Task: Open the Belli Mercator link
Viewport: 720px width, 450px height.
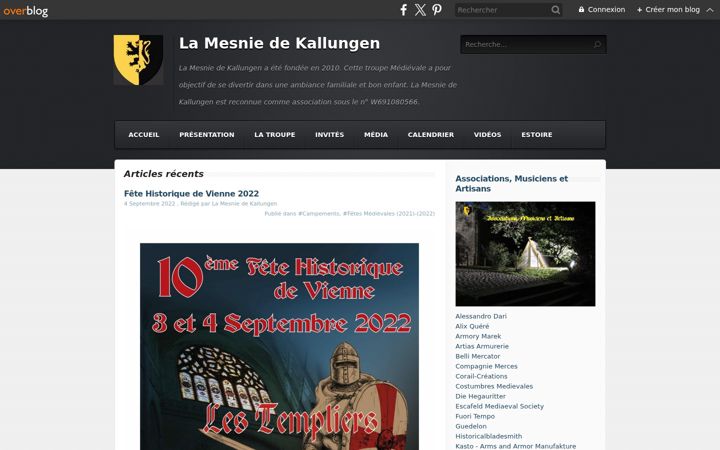Action: (x=478, y=356)
